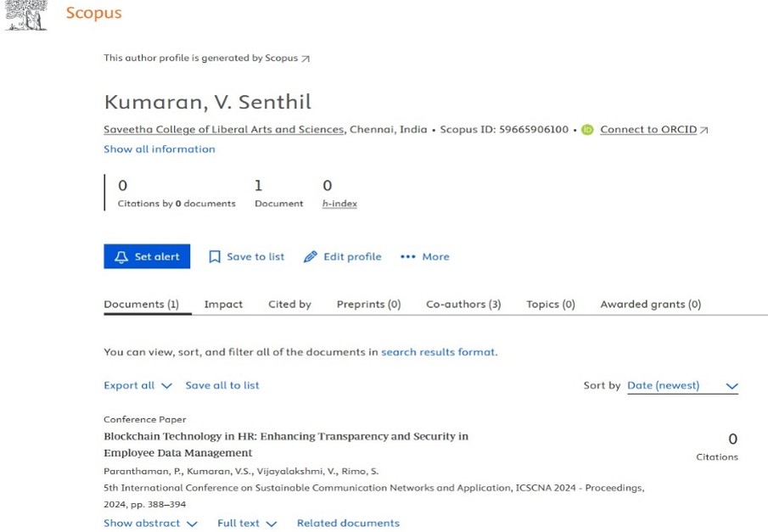Click the paper's 0 Citations count
768x532 pixels.
point(717,447)
